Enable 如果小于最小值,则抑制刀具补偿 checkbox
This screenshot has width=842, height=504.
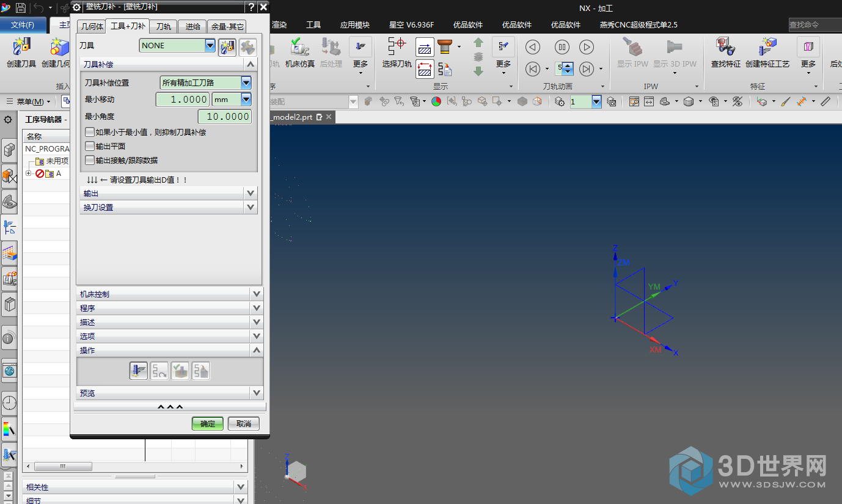[90, 132]
